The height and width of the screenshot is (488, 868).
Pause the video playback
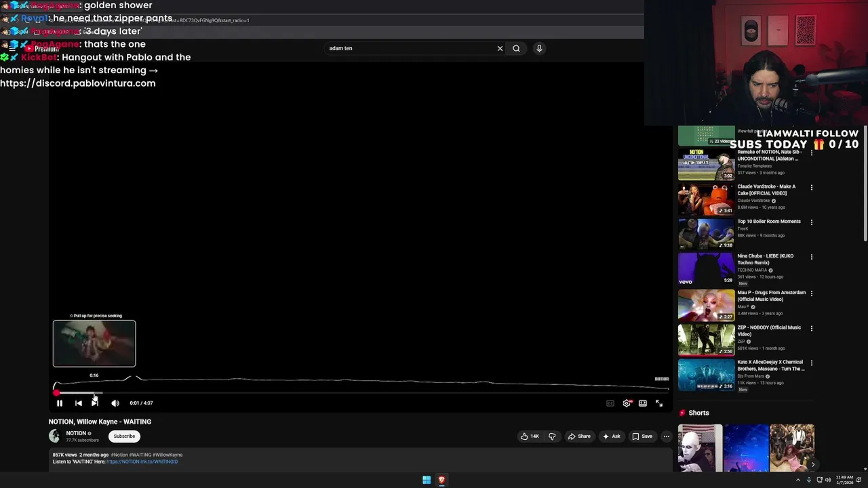click(60, 403)
